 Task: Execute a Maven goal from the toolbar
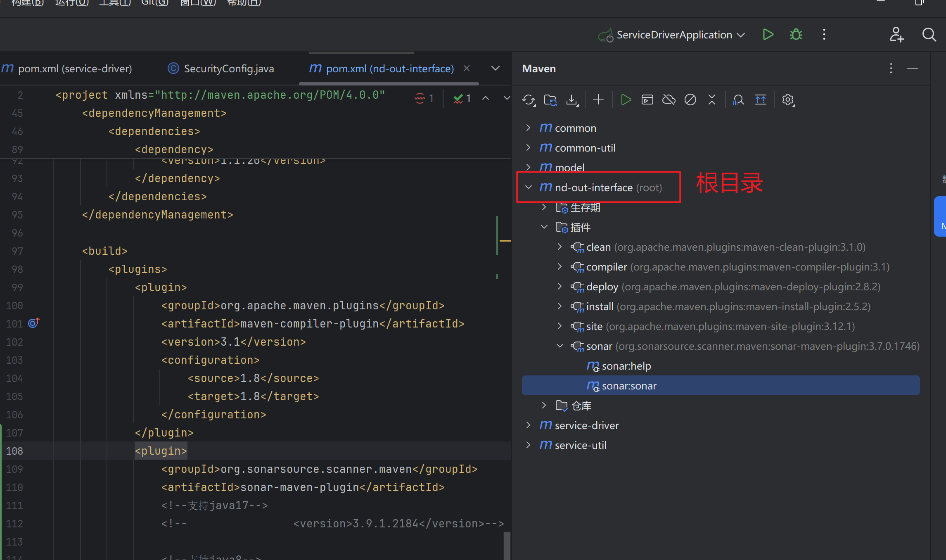(647, 99)
